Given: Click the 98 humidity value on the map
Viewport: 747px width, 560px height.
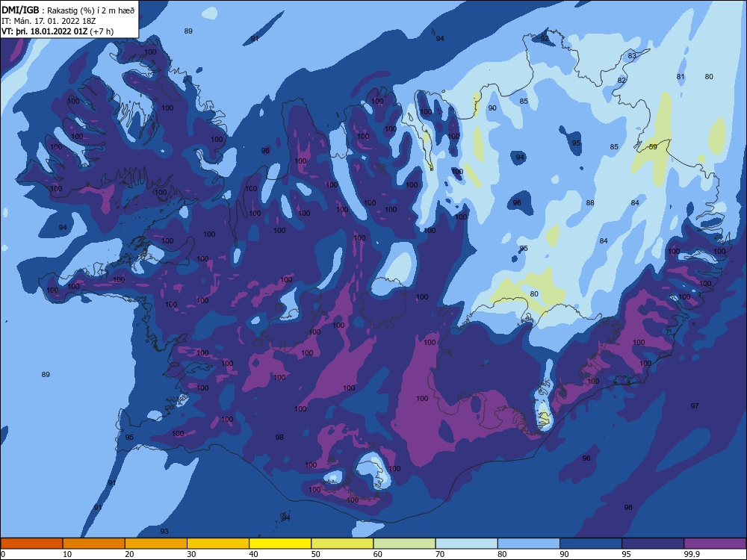Looking at the screenshot, I should [279, 437].
